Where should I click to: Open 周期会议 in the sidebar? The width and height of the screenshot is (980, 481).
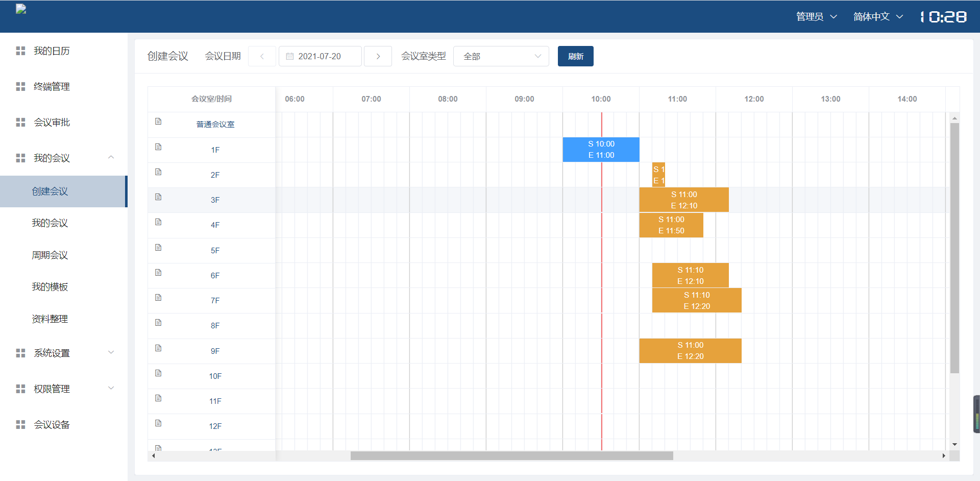click(50, 255)
